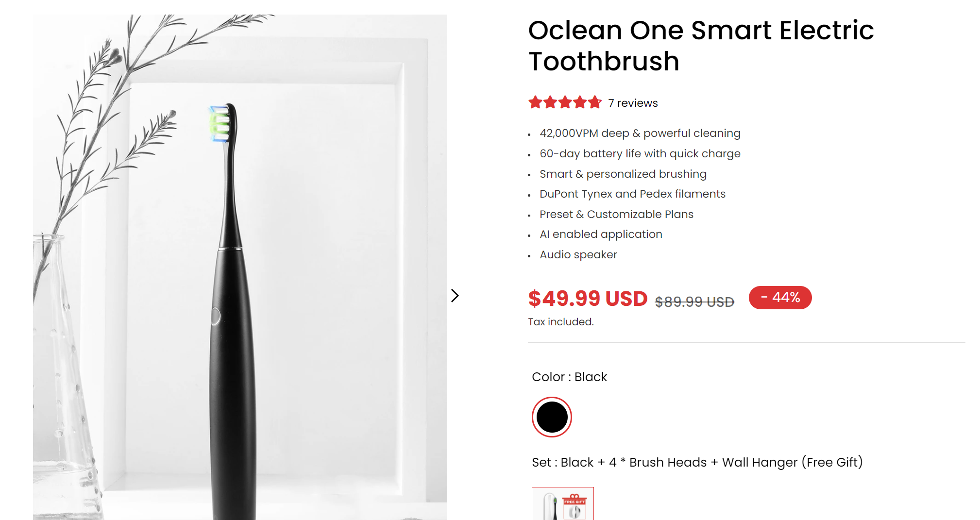The height and width of the screenshot is (520, 980).
Task: Click the Color : Black label
Action: [x=569, y=377]
